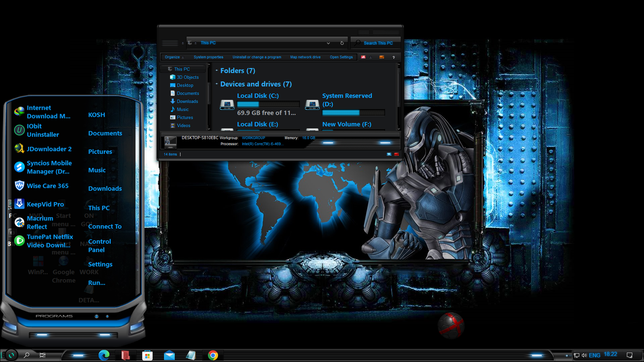The width and height of the screenshot is (644, 362).
Task: Open This PC from start menu
Action: click(x=99, y=208)
